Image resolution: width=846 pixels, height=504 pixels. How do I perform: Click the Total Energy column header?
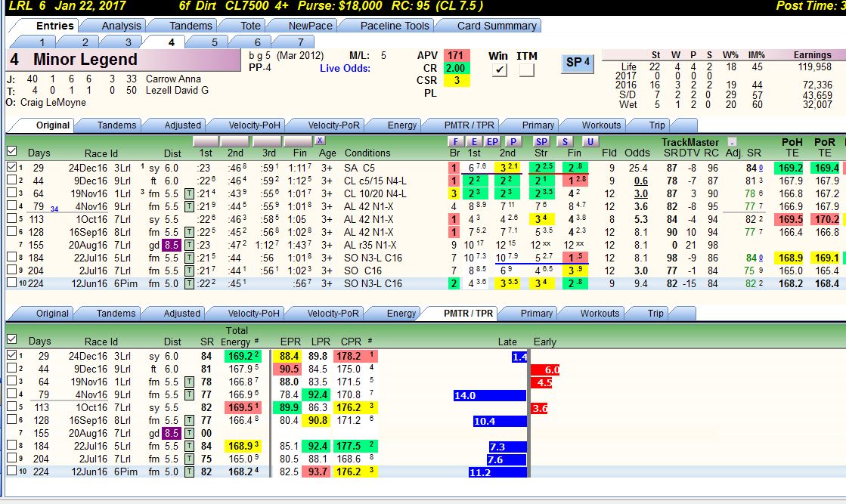tap(237, 335)
